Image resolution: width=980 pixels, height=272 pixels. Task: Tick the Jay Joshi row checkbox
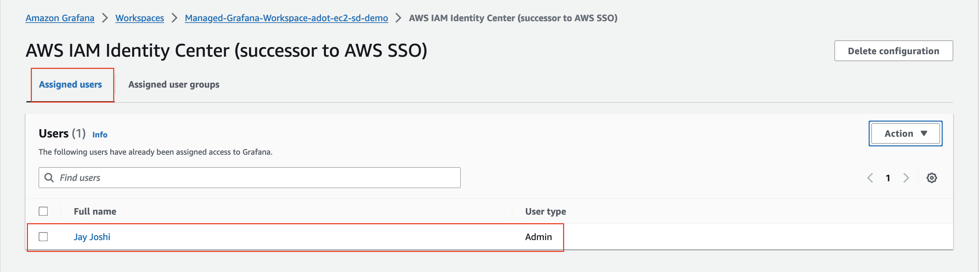coord(43,237)
